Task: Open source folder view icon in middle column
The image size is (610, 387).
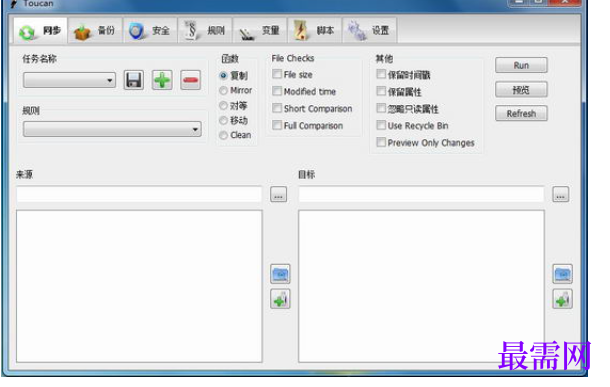Action: click(280, 274)
